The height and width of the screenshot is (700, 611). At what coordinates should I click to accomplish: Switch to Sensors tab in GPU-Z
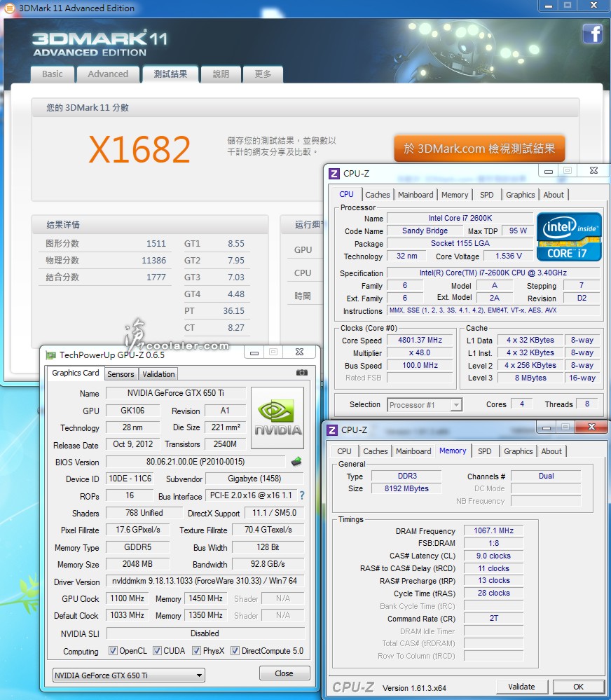[x=121, y=374]
